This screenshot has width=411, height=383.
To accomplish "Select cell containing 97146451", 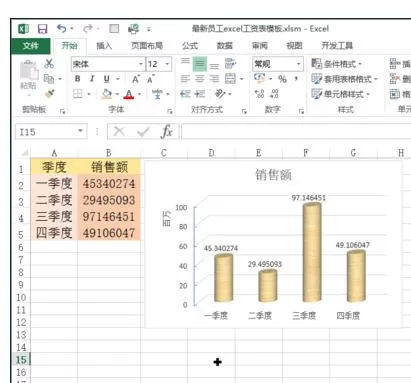I will click(x=109, y=217).
